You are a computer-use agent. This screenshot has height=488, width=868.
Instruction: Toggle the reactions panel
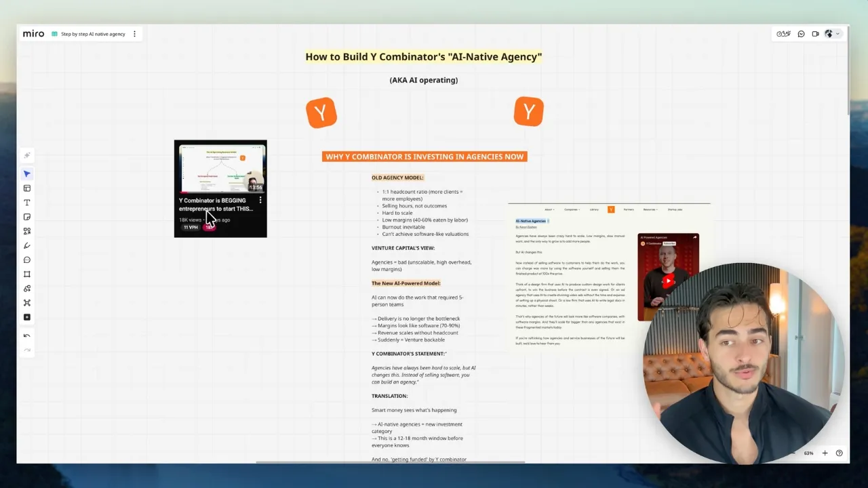[783, 33]
